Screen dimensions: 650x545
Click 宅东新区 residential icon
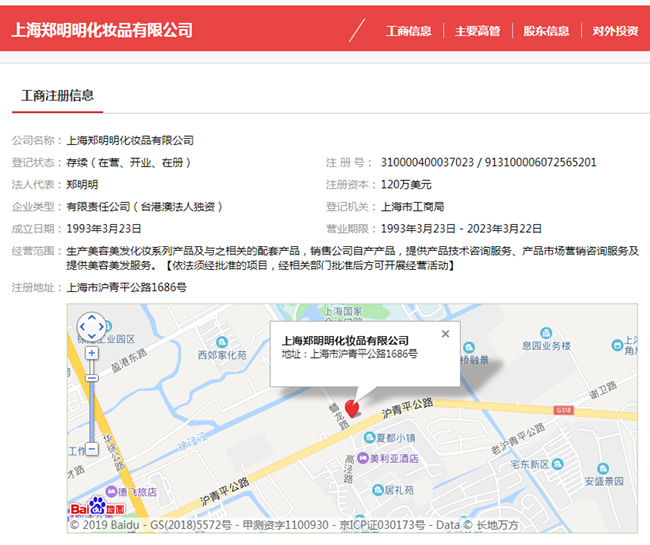558,464
